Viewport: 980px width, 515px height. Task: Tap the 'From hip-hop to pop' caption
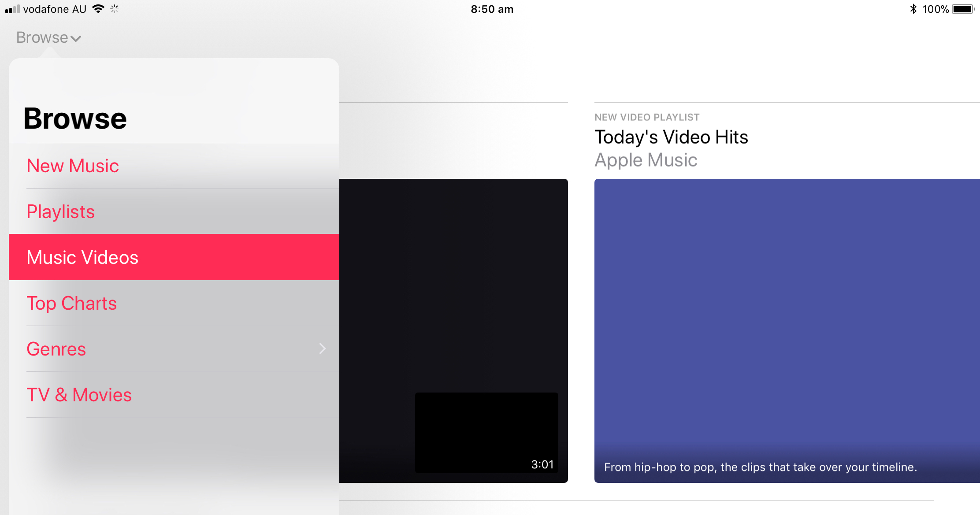pyautogui.click(x=761, y=467)
